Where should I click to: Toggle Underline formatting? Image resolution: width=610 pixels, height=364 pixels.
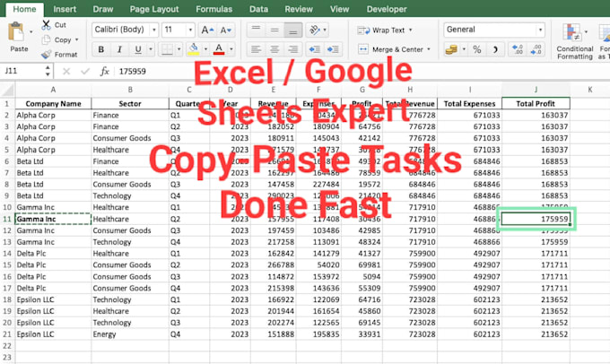(138, 49)
